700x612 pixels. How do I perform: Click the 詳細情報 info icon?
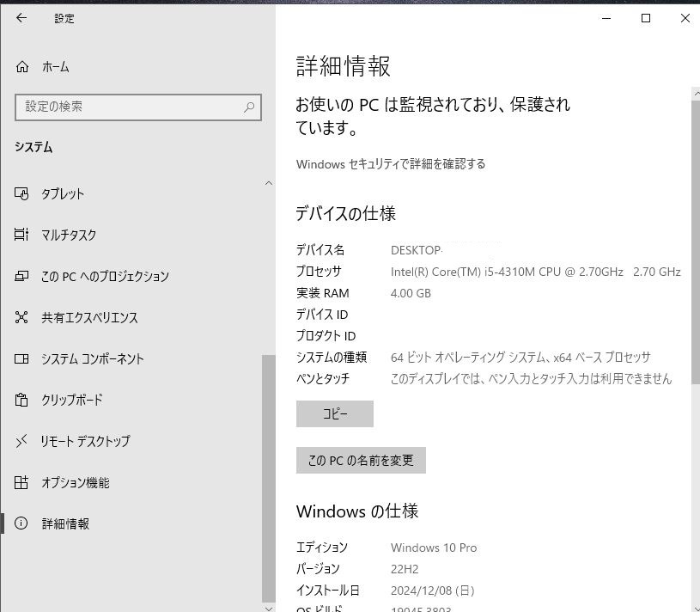tap(21, 523)
